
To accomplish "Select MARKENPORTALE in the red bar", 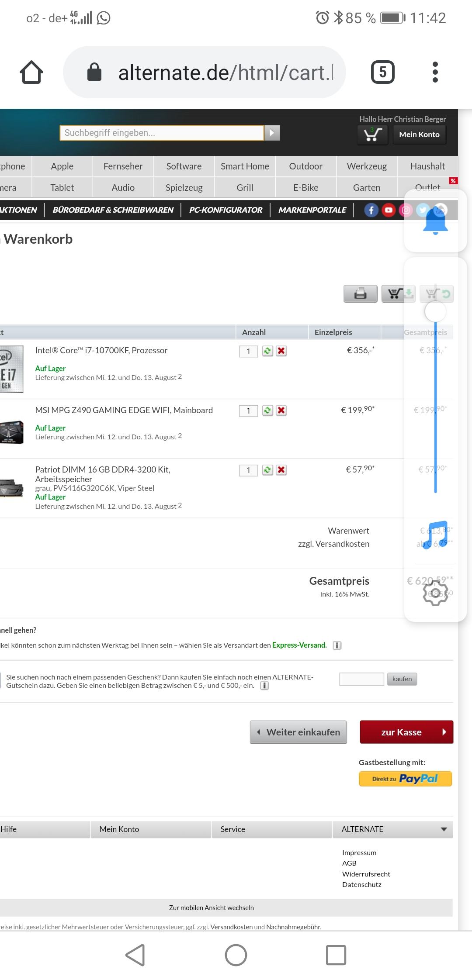I will coord(312,210).
